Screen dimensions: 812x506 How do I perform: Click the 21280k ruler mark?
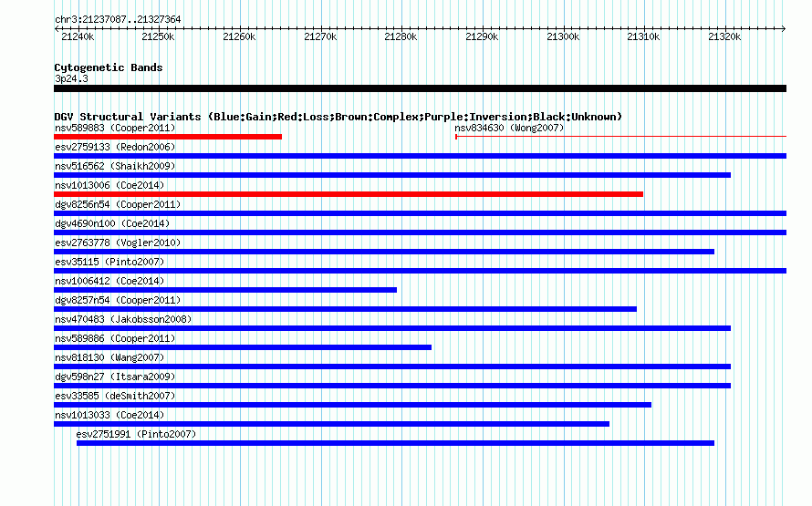(x=401, y=36)
